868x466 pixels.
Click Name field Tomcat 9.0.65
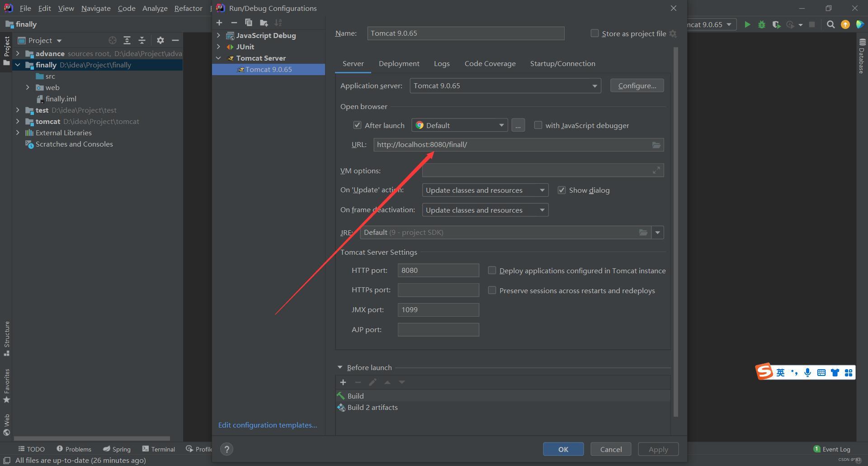(x=466, y=33)
